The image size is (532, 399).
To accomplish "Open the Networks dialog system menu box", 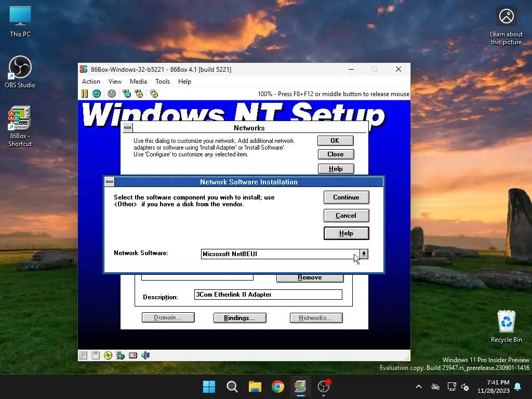I will tap(128, 128).
